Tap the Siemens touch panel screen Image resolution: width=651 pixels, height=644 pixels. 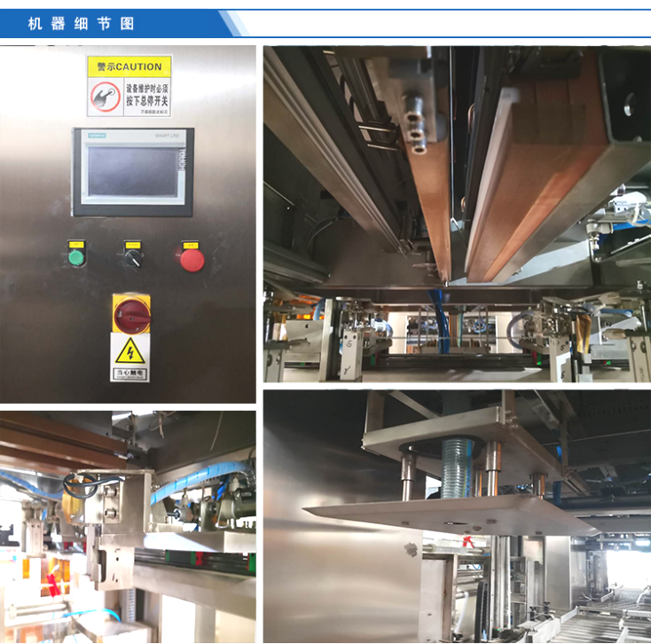coord(126,171)
